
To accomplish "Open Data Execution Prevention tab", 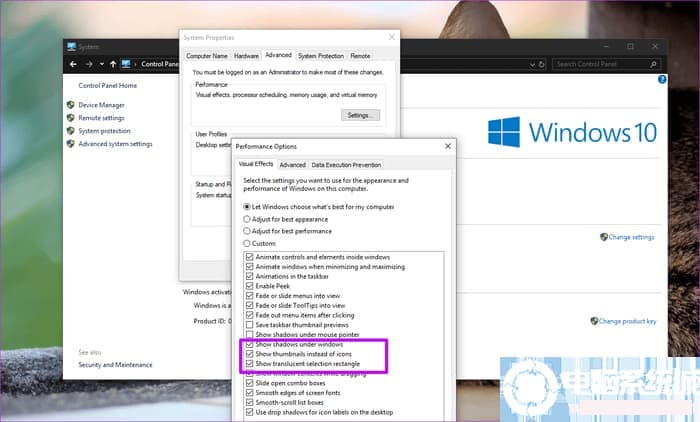I will [x=346, y=165].
